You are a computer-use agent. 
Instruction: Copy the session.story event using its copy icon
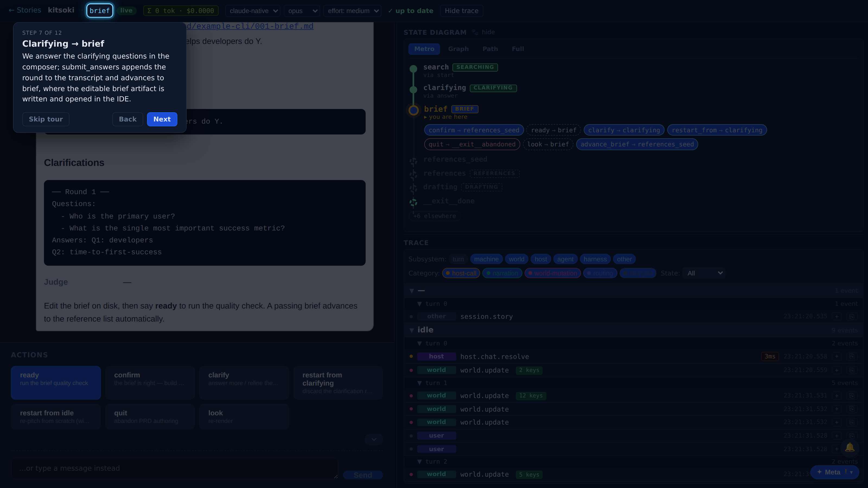pos(851,317)
